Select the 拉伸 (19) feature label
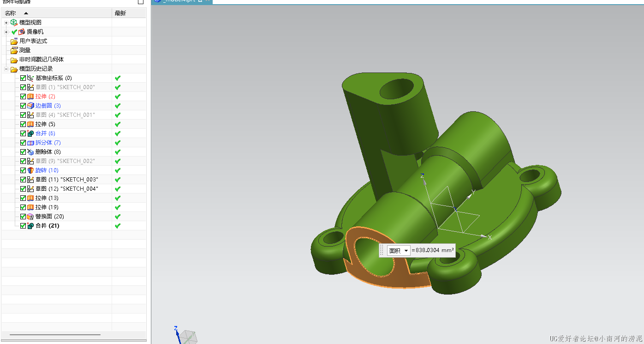The image size is (644, 344). coord(47,207)
